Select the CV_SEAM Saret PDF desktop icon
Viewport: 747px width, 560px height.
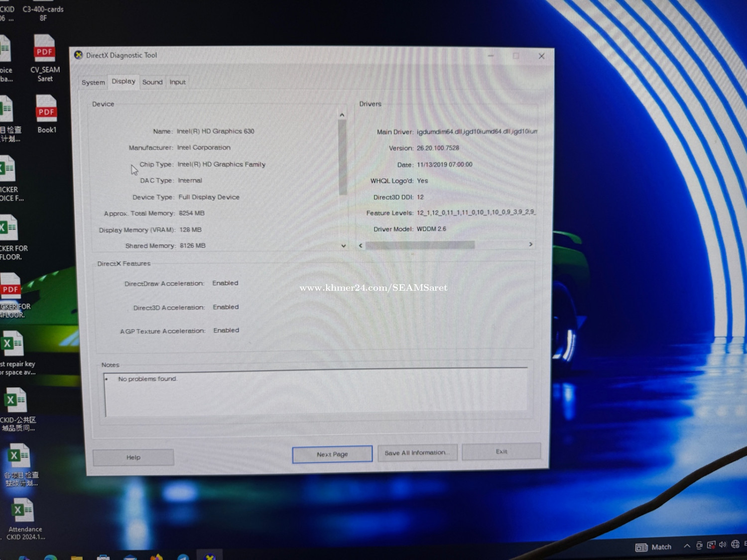pyautogui.click(x=45, y=58)
